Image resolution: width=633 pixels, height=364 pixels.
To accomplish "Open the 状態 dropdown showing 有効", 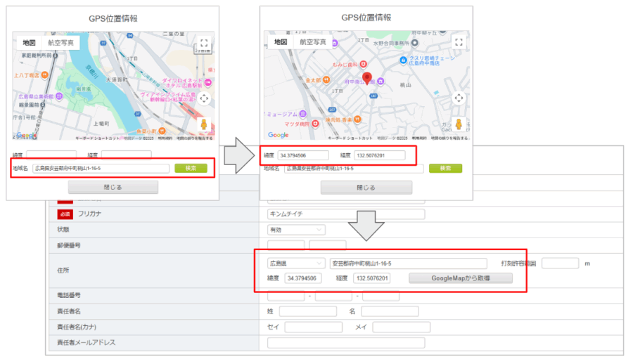I will [296, 230].
